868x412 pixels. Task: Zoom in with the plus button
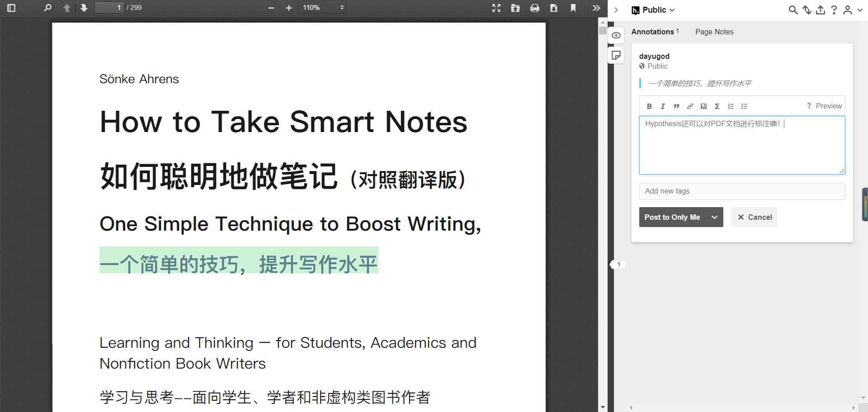pyautogui.click(x=289, y=8)
